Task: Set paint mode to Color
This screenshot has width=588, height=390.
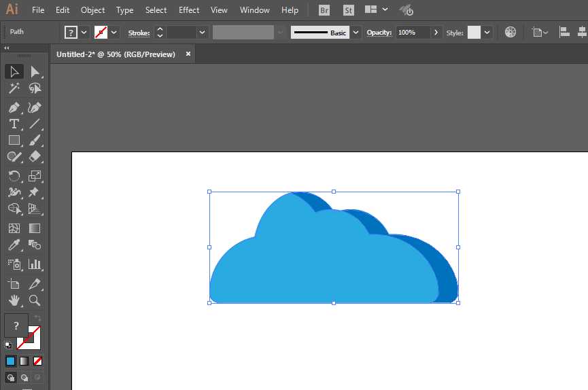Action: (x=10, y=361)
